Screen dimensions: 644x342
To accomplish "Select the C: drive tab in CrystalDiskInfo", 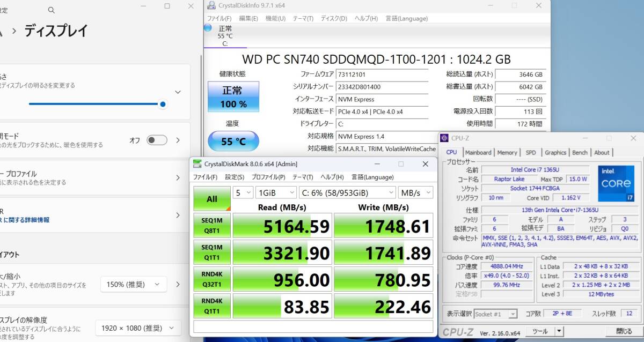I will [225, 36].
